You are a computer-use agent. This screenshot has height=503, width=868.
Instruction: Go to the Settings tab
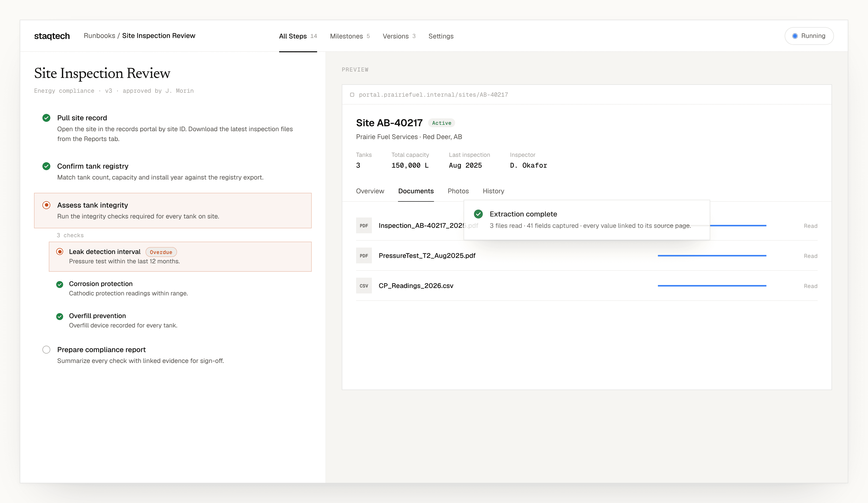click(441, 36)
